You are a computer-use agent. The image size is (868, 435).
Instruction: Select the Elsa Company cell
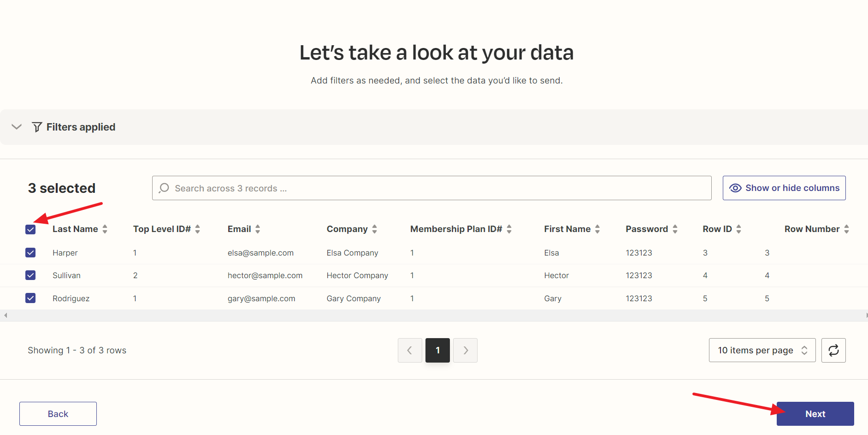click(353, 253)
